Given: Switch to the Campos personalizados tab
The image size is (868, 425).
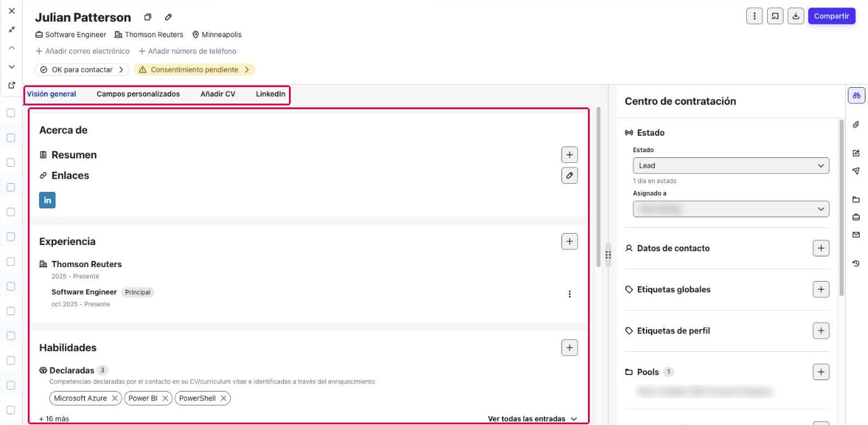Looking at the screenshot, I should [x=138, y=94].
